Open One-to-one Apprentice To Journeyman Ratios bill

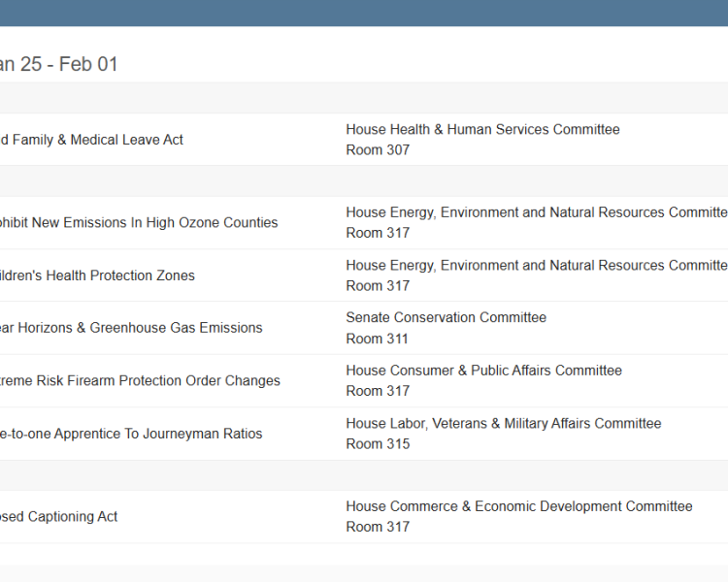click(x=131, y=434)
